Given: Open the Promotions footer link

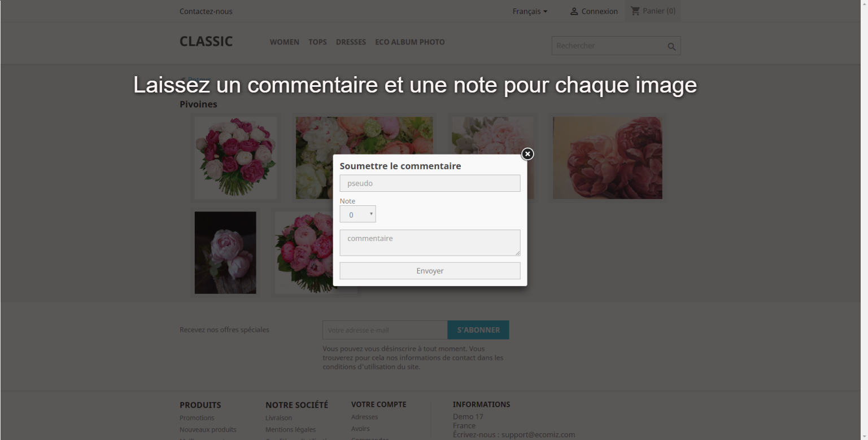Looking at the screenshot, I should pos(197,418).
